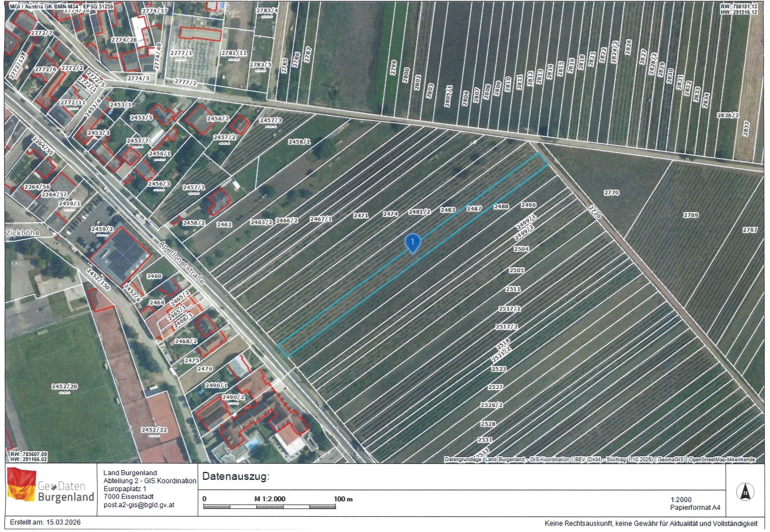Viewport: 770px width, 532px height.
Task: Select parcel label 2528
Action: [x=488, y=424]
